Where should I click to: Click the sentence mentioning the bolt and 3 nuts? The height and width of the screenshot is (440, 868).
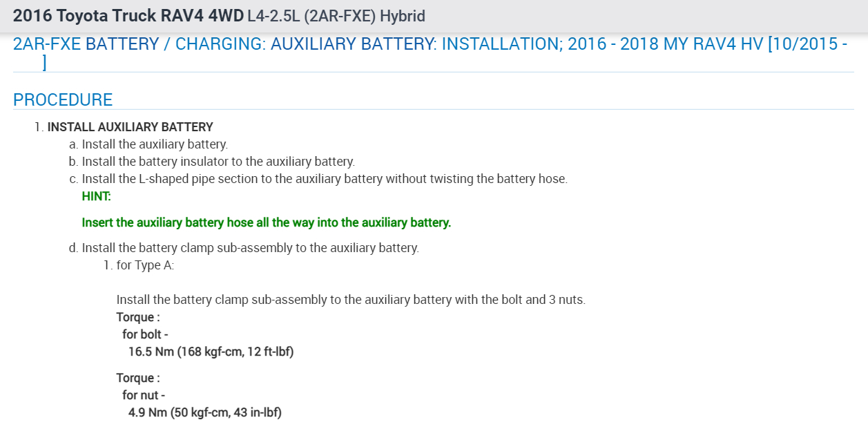[x=351, y=300]
